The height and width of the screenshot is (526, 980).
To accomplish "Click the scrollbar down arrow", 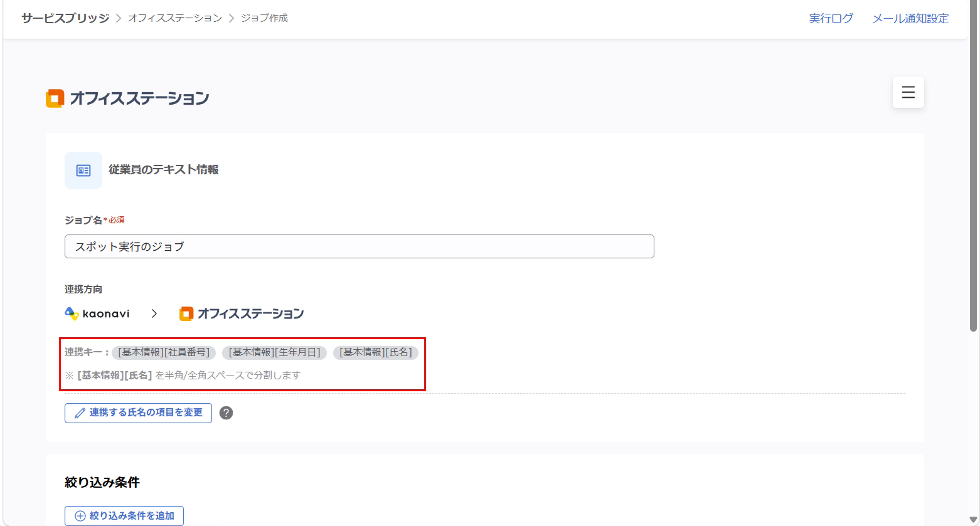I will pos(973,519).
